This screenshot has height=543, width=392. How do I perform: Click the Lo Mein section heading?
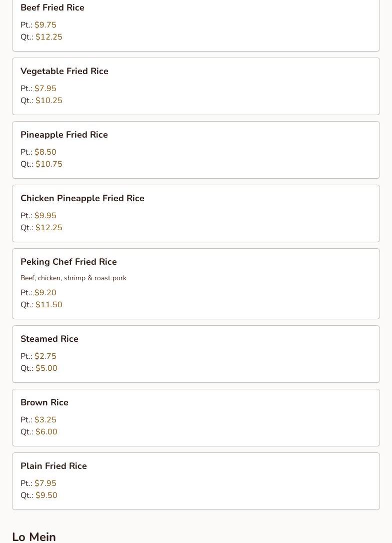(34, 536)
